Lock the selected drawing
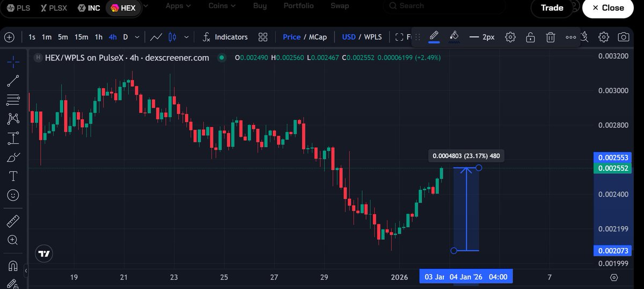 pyautogui.click(x=530, y=37)
